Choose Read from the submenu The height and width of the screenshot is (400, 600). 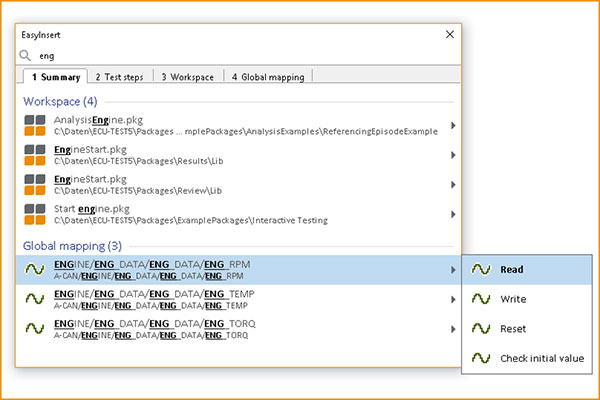click(x=512, y=269)
